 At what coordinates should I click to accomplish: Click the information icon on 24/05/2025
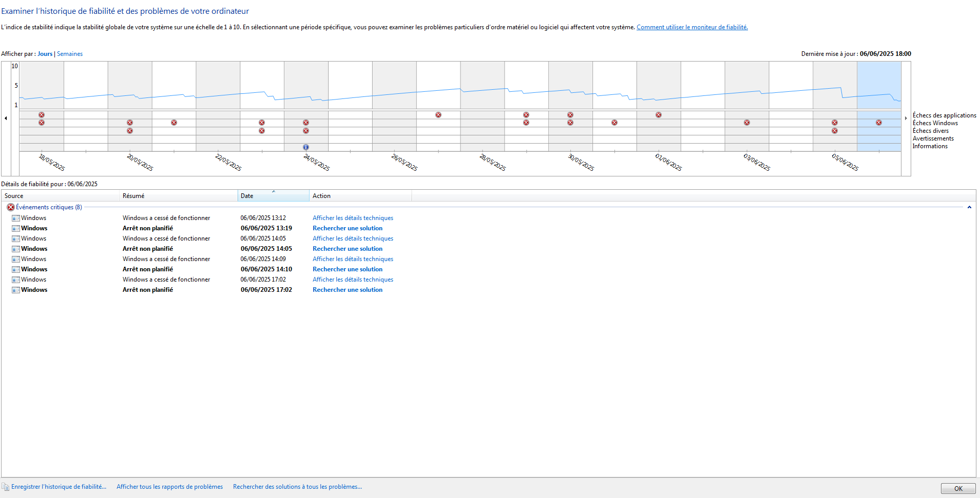coord(306,147)
